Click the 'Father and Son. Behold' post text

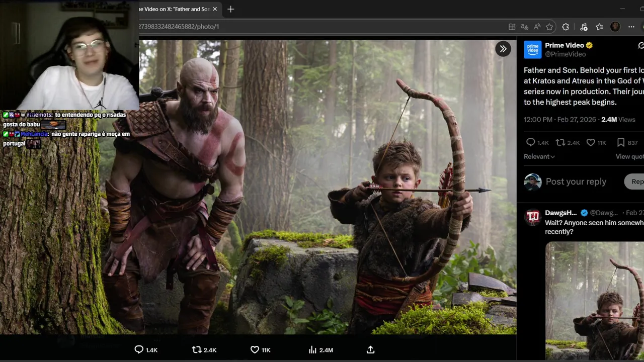click(584, 86)
